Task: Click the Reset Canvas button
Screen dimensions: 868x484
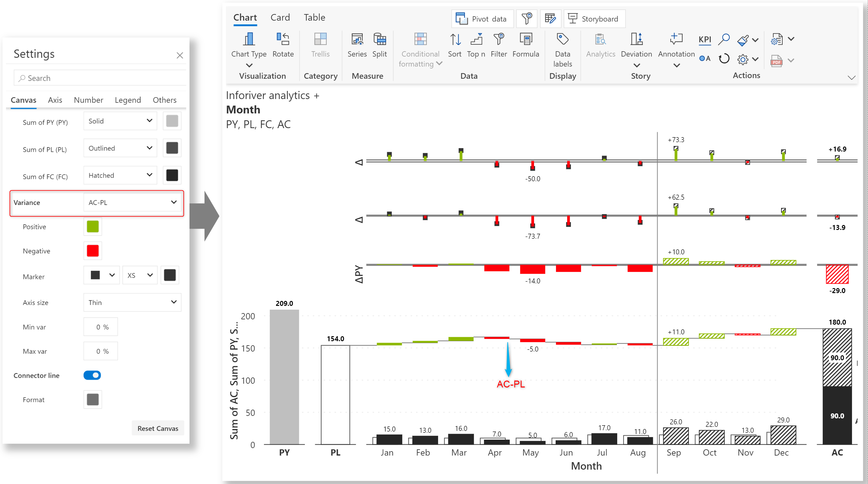Action: [x=158, y=428]
